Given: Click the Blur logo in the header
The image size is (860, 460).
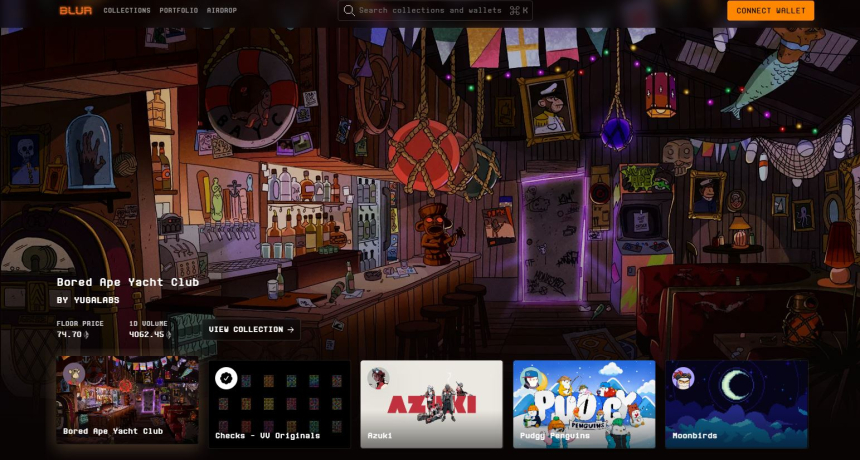Looking at the screenshot, I should (75, 11).
